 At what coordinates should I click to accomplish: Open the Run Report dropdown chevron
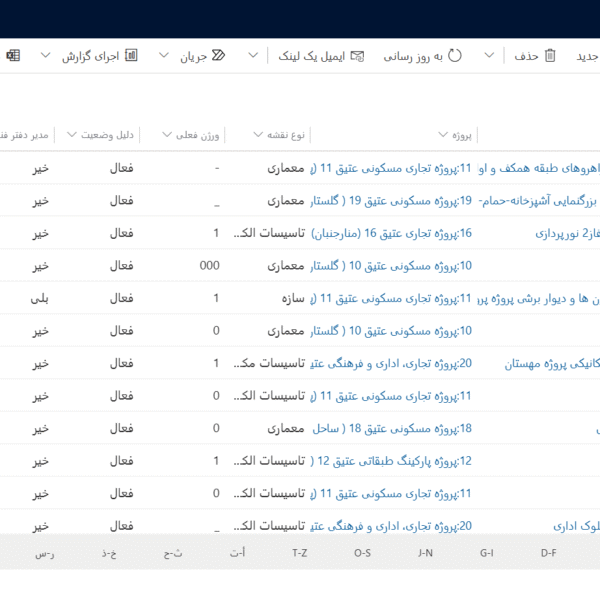(x=45, y=56)
